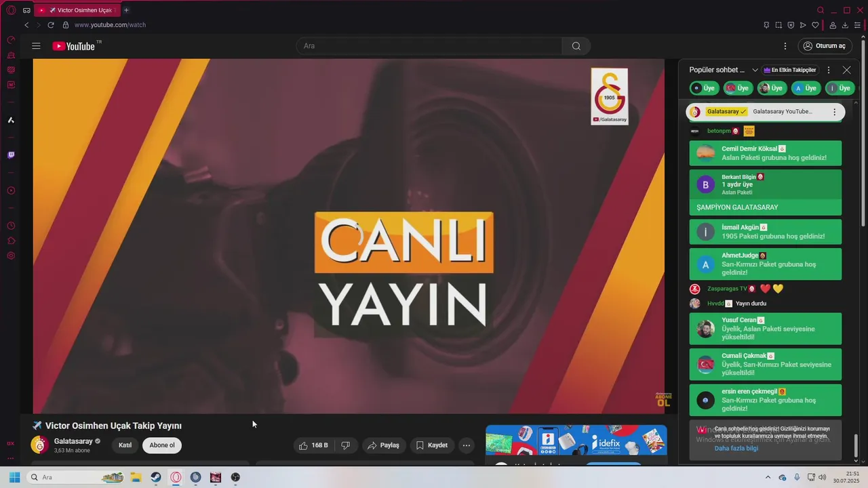Go back to the previous page

point(26,25)
